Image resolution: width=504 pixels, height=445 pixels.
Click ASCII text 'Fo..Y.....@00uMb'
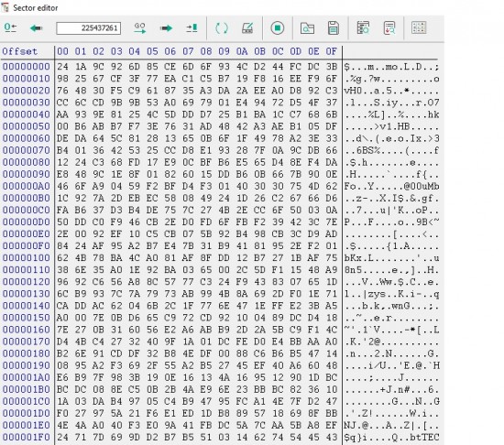391,186
